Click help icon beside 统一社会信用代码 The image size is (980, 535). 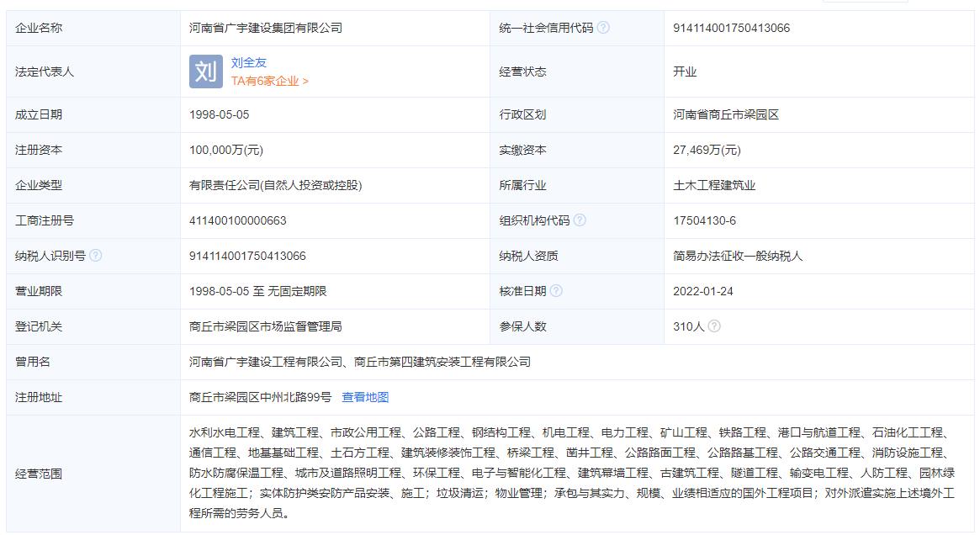tap(603, 28)
